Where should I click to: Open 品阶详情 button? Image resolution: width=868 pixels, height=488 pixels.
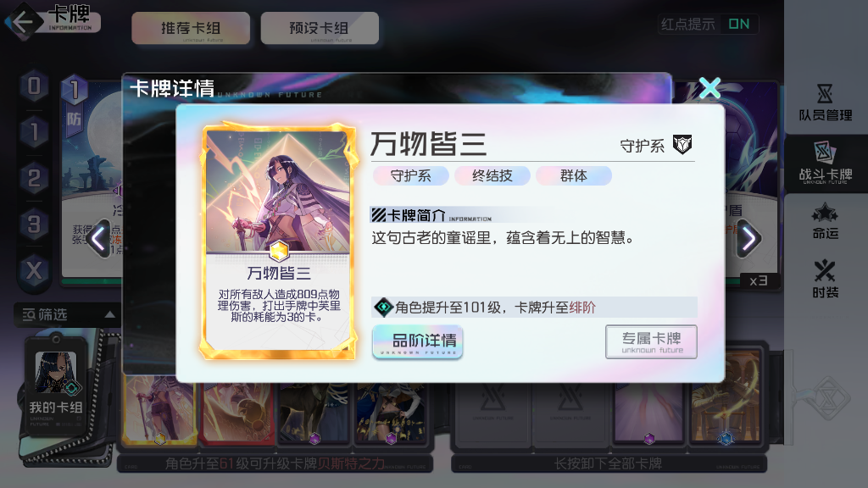coord(417,342)
